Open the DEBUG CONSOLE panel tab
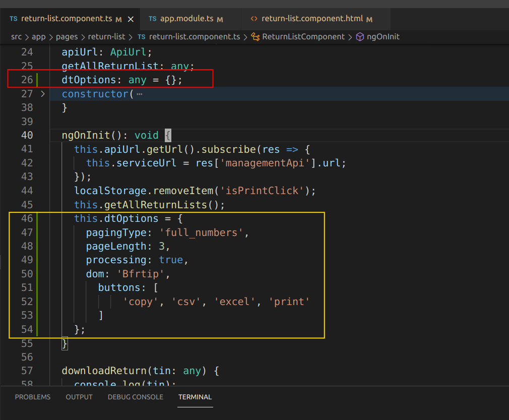Viewport: 509px width, 420px height. tap(135, 397)
